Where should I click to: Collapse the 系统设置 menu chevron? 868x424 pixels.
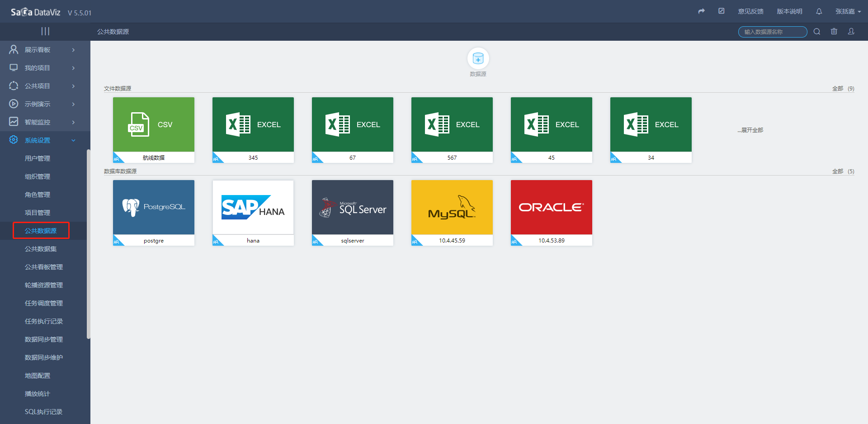[73, 140]
